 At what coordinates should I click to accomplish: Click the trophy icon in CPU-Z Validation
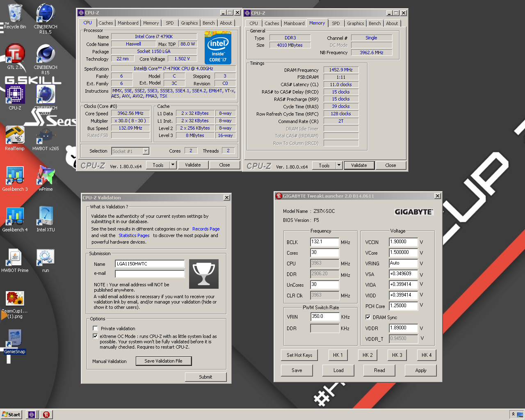click(204, 274)
